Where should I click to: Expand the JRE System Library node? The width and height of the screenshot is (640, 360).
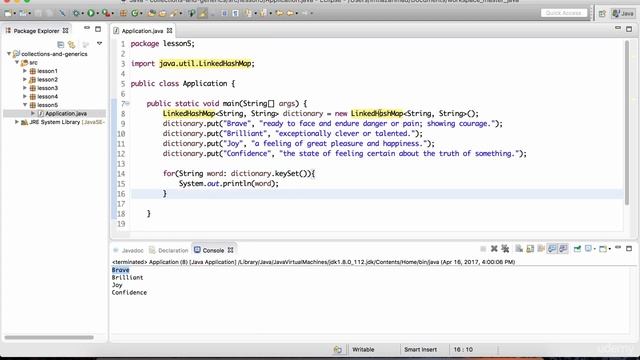pos(17,122)
